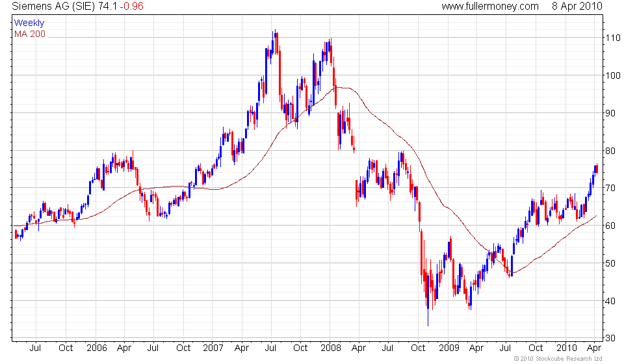
Task: Click the 2006 year label on time axis
Action: pos(97,348)
